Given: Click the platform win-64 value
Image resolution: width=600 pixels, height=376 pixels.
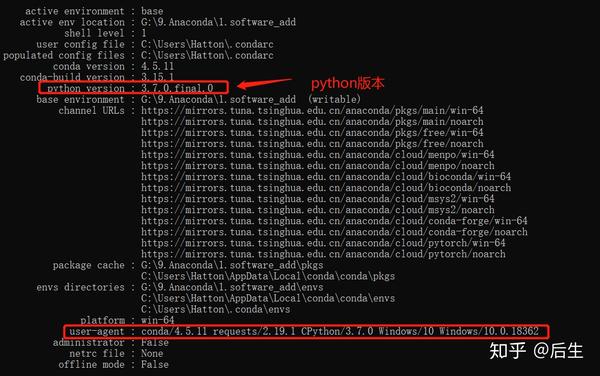Looking at the screenshot, I should pyautogui.click(x=157, y=320).
